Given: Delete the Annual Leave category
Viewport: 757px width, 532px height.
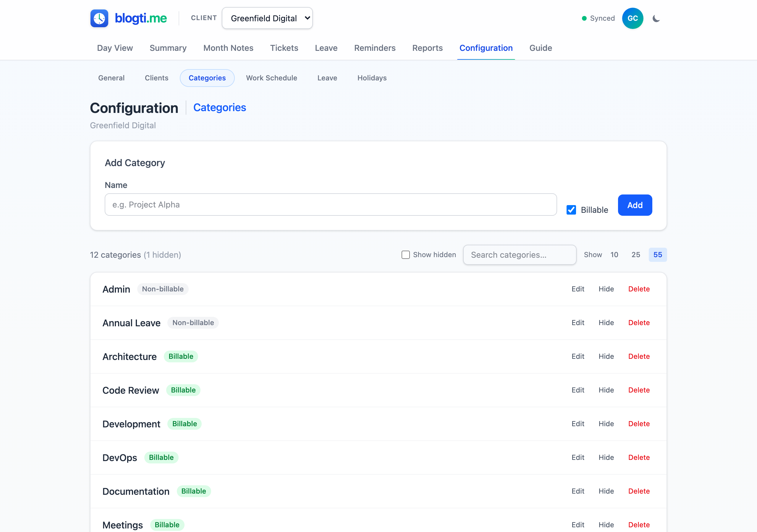Looking at the screenshot, I should click(x=639, y=323).
